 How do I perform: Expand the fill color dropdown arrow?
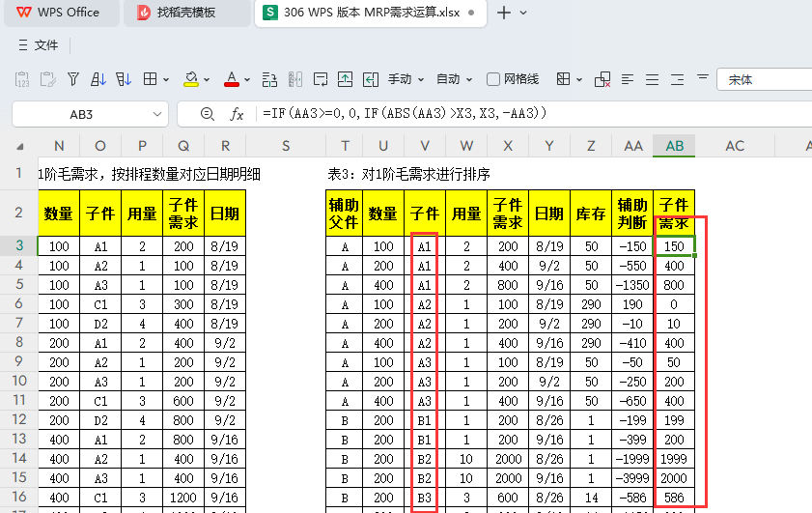point(207,80)
